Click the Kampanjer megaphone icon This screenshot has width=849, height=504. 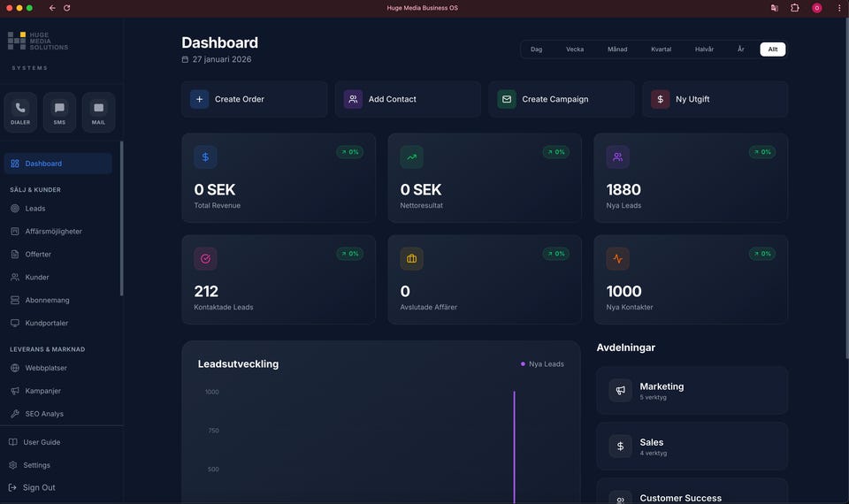pyautogui.click(x=15, y=391)
